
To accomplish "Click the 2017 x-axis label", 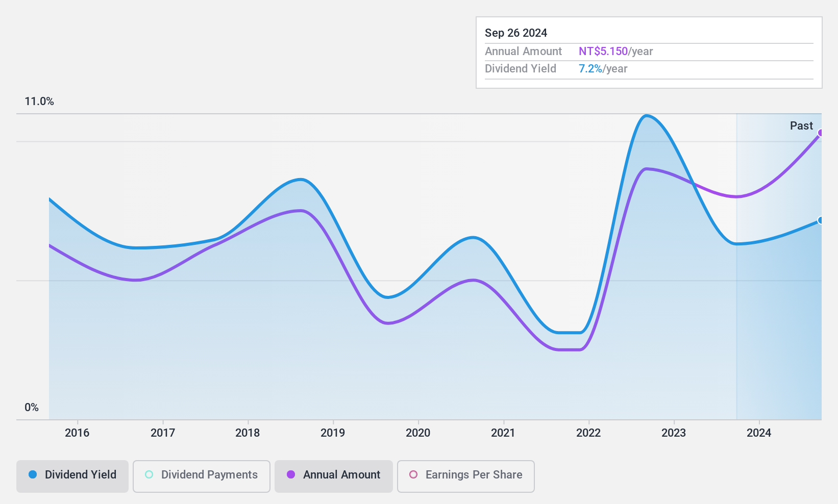I will [x=163, y=433].
